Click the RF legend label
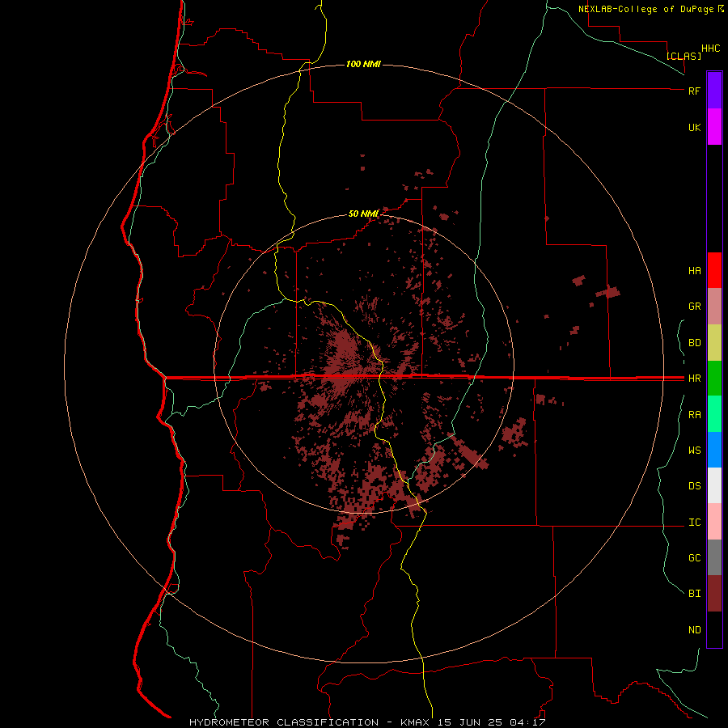This screenshot has height=728, width=728. coord(694,91)
